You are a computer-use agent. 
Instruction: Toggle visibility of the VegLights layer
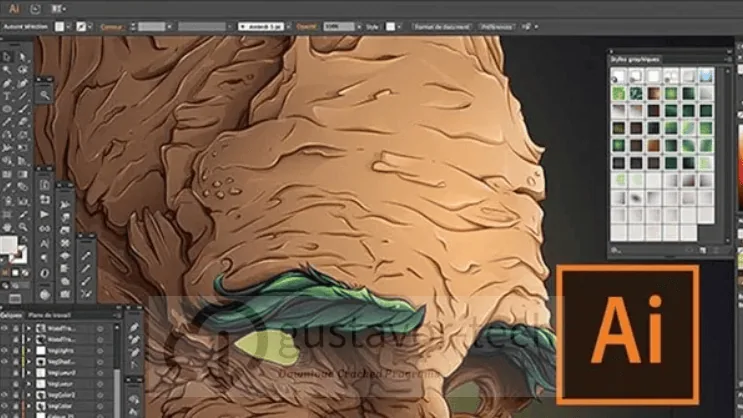(x=5, y=351)
